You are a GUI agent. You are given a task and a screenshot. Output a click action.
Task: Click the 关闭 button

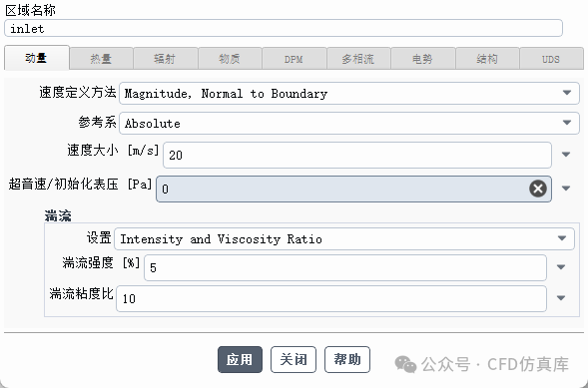pos(294,359)
